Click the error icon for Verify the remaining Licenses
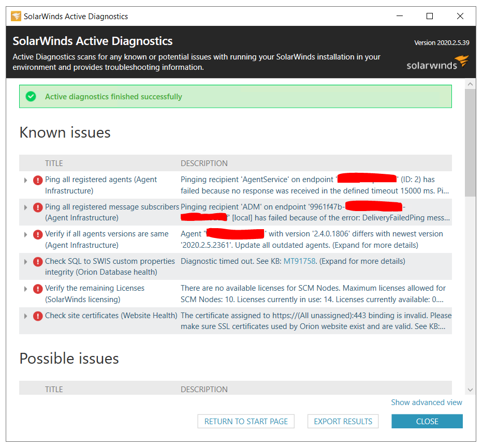Viewport: 483px width, 448px height. pos(38,289)
